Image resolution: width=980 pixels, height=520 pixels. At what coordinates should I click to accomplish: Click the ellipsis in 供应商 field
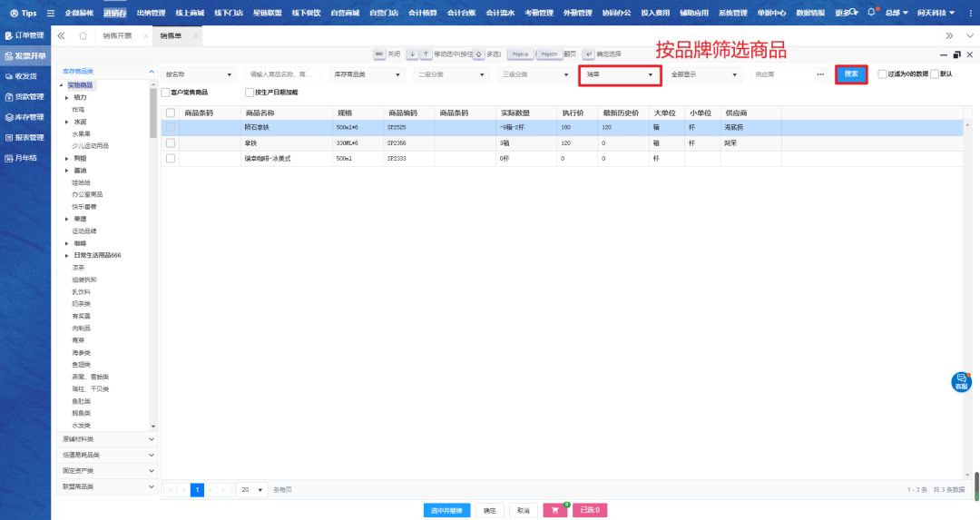click(x=820, y=74)
